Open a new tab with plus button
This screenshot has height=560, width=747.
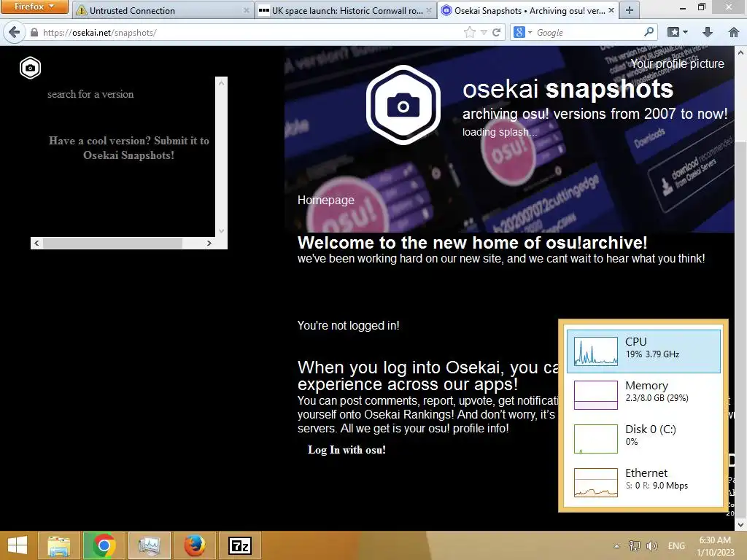(x=630, y=10)
